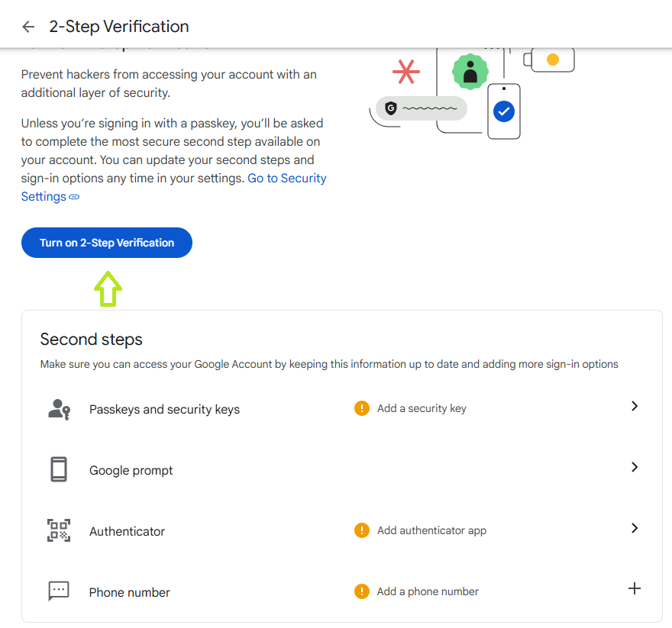The image size is (672, 628).
Task: Click the Passkeys and security keys icon
Action: [x=59, y=409]
